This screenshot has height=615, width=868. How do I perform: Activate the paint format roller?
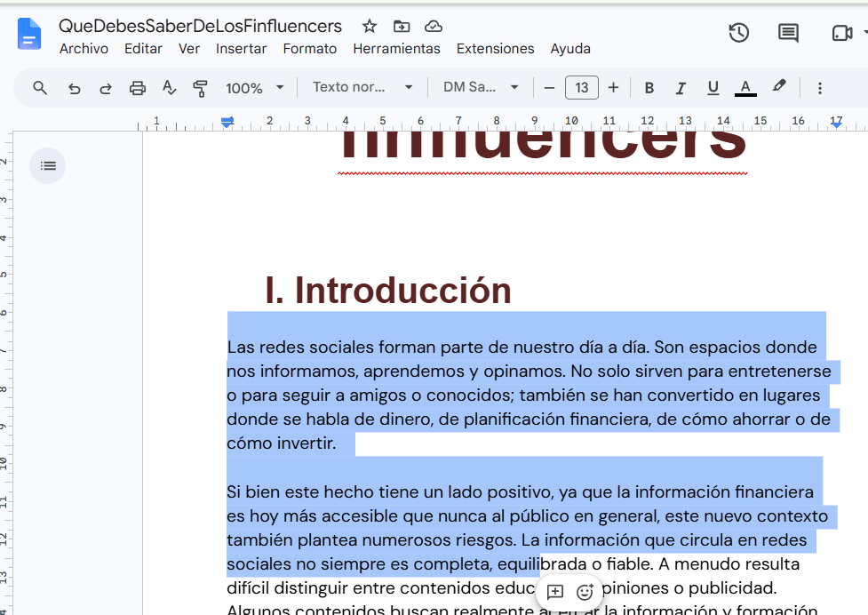pos(200,88)
